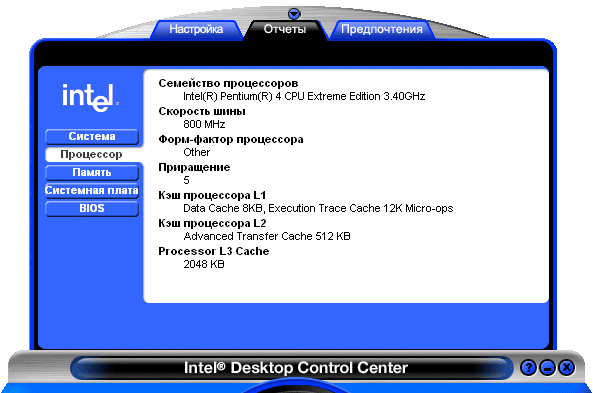The height and width of the screenshot is (393, 593).
Task: Click the Pentium 4 Extreme Edition processor name
Action: pos(304,96)
